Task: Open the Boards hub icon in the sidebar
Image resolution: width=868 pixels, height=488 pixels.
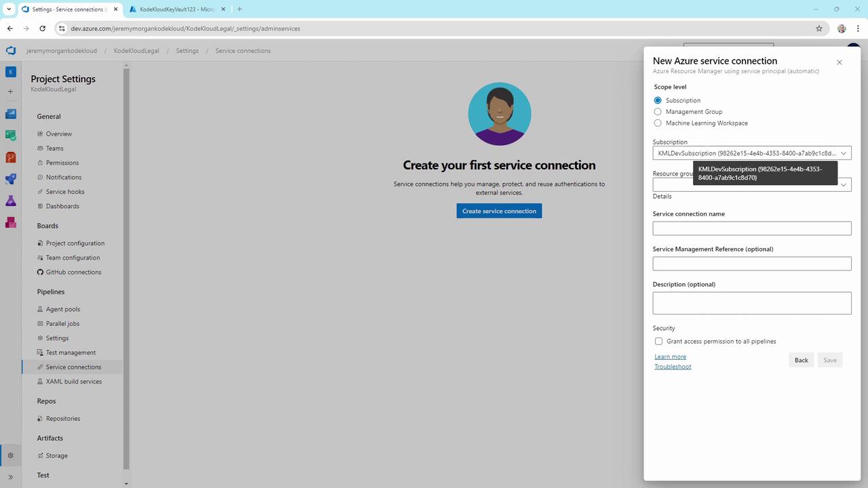Action: click(10, 136)
